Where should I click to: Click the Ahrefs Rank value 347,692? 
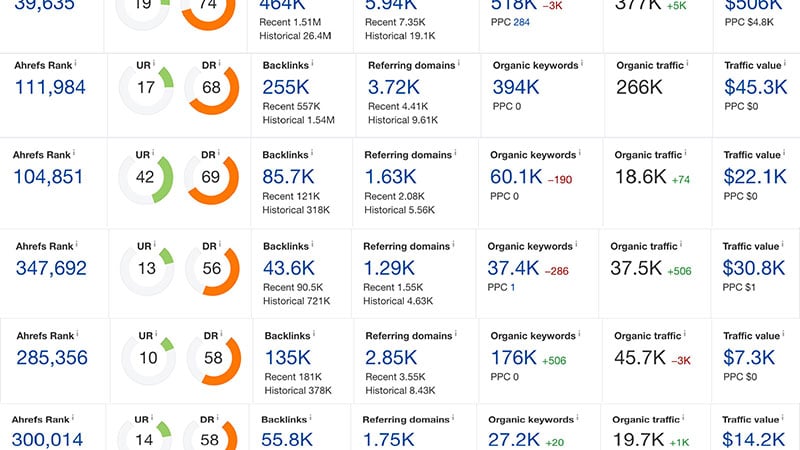(51, 267)
